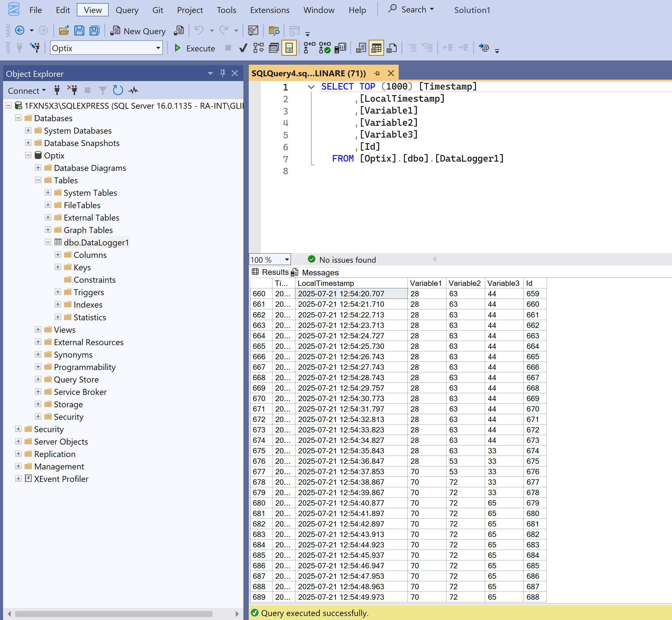Click the LocalTimestamp column header
The width and height of the screenshot is (672, 620).
(351, 283)
